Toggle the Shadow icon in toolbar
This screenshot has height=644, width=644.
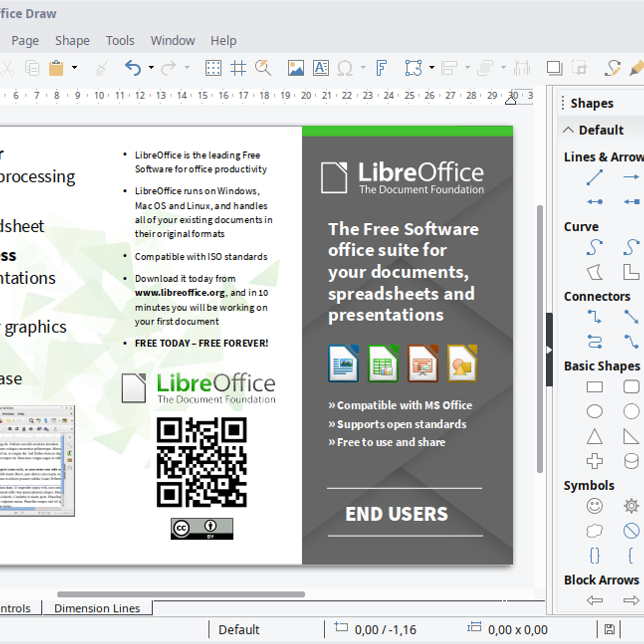555,68
